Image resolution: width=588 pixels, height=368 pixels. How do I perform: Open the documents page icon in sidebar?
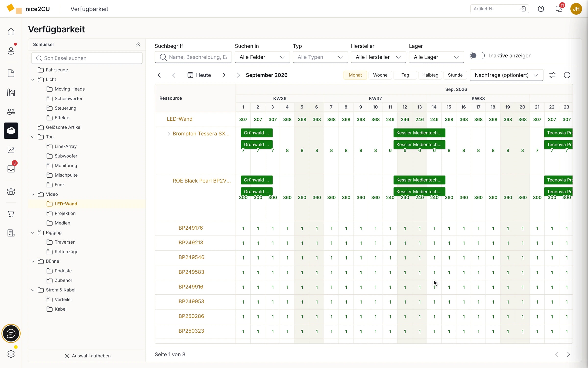point(11,73)
